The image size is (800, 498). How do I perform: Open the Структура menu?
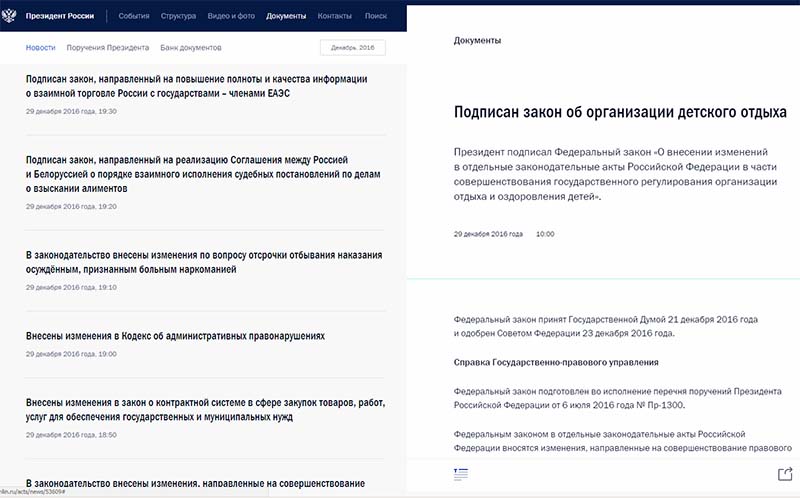178,16
